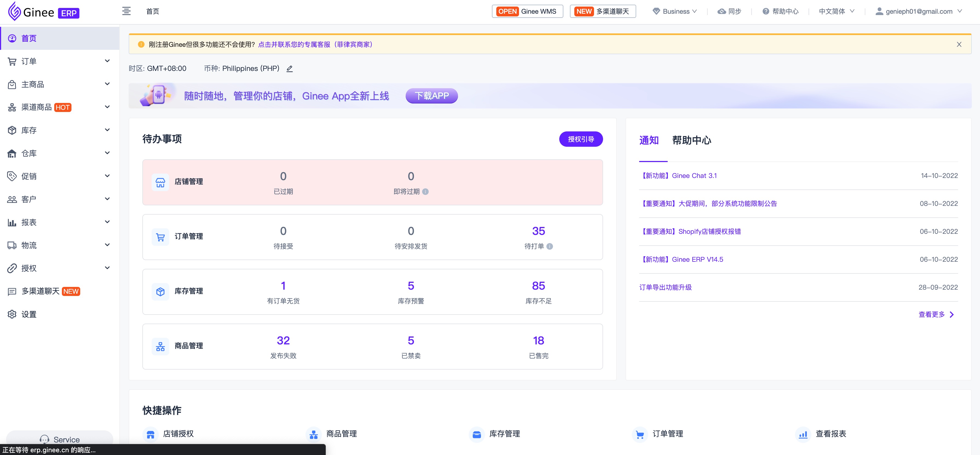Click the 首页 breadcrumb in header
The height and width of the screenshot is (455, 980).
click(x=152, y=11)
